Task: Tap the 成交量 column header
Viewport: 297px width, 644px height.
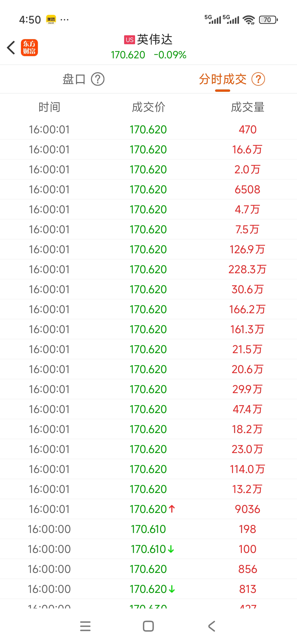Action: [x=248, y=107]
